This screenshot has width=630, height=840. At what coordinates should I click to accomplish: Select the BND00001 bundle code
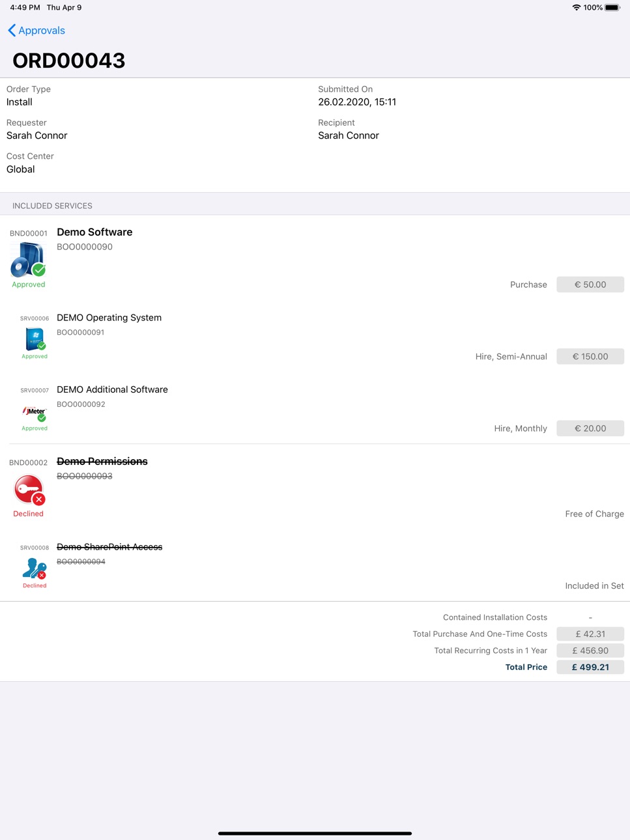click(29, 233)
